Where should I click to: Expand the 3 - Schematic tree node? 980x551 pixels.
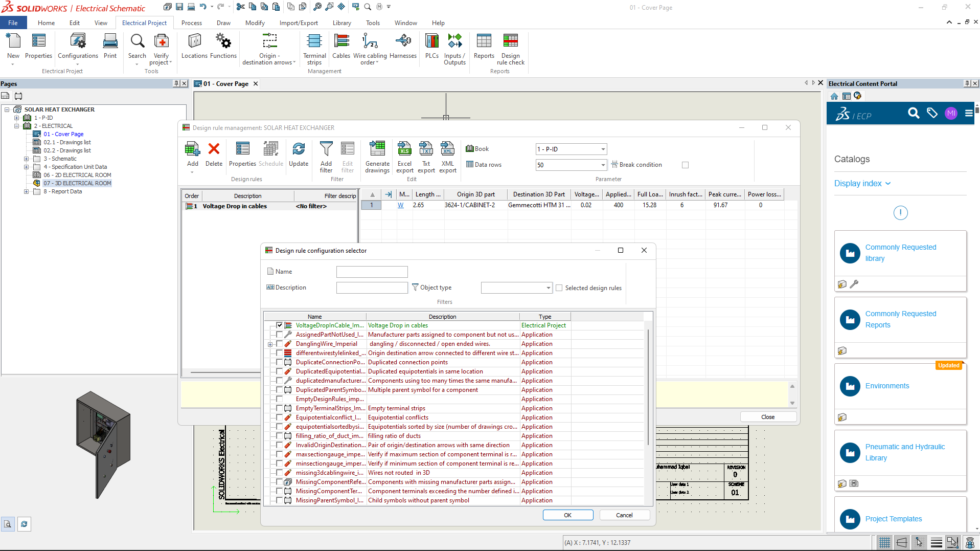(x=26, y=159)
